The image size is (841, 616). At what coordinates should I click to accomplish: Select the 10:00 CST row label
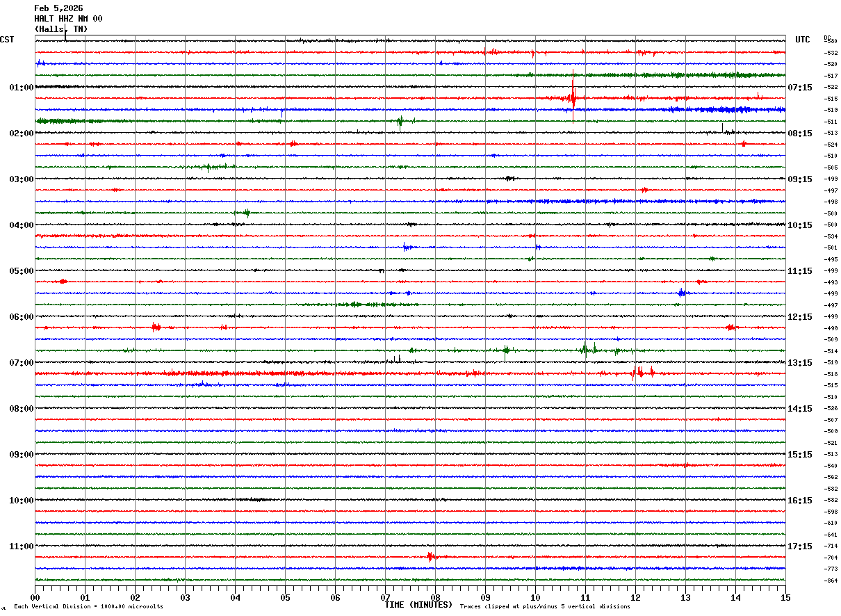click(22, 501)
